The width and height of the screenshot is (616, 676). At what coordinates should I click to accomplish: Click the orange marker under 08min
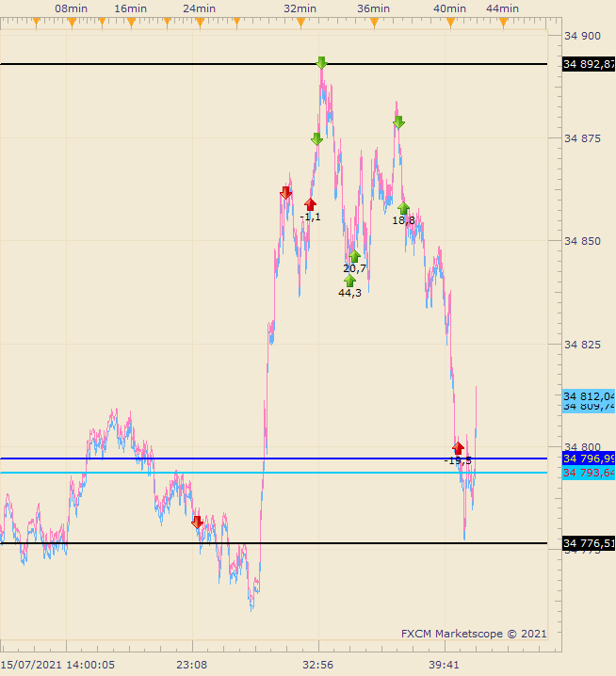[72, 23]
